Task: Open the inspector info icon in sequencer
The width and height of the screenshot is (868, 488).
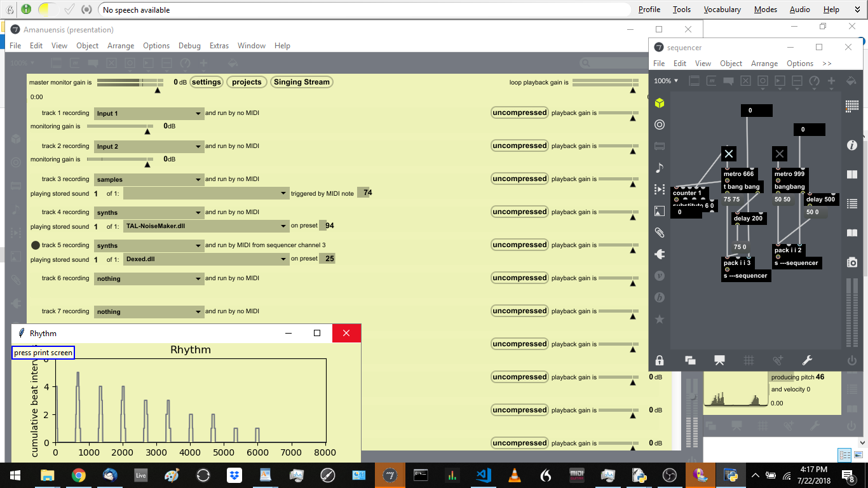Action: click(852, 146)
